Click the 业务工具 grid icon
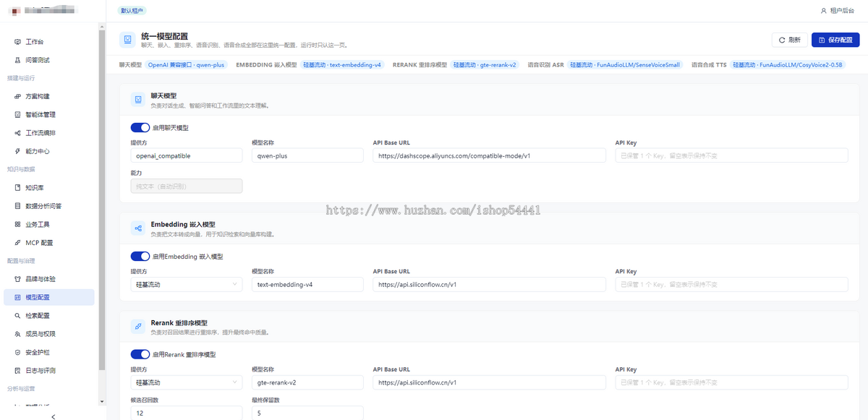This screenshot has width=868, height=420. pyautogui.click(x=18, y=224)
